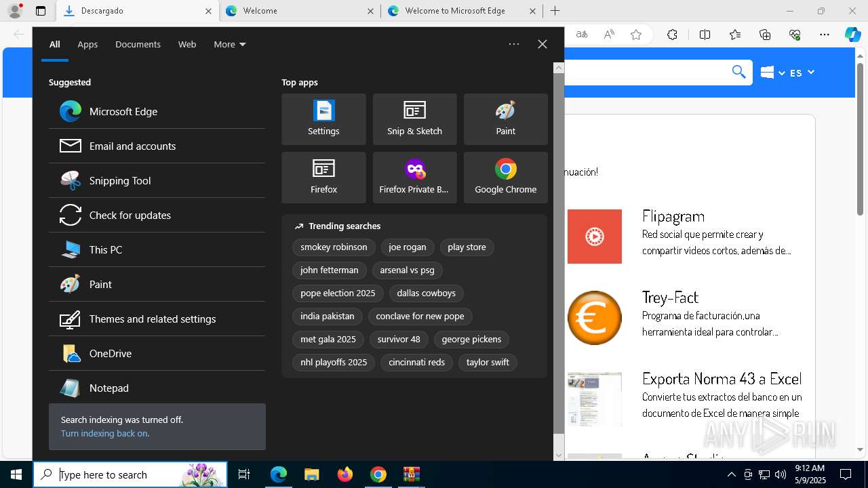Toggle Edge split screen view
The width and height of the screenshot is (868, 488).
point(705,35)
